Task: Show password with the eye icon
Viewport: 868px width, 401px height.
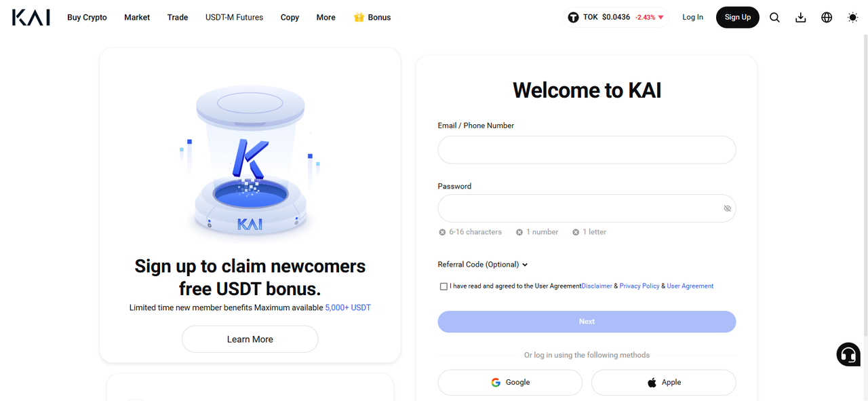Action: point(727,208)
